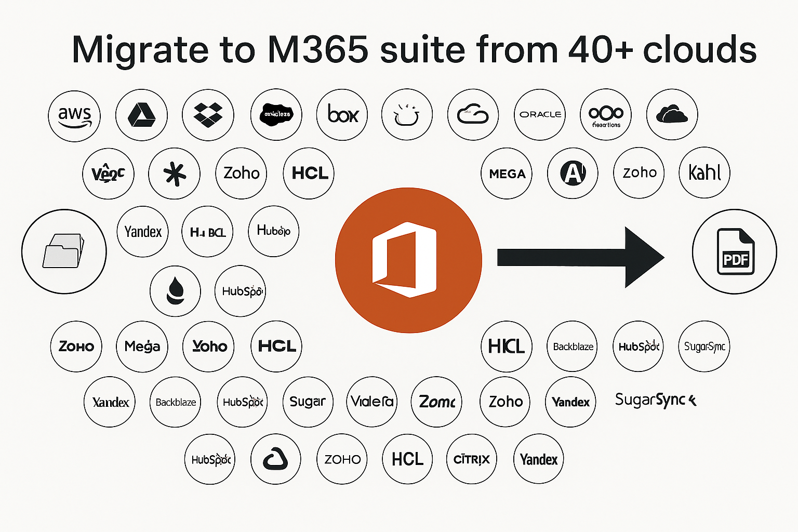Screen dimensions: 798x532
Task: Select the Backblaze circle next to HICL
Action: [x=572, y=346]
